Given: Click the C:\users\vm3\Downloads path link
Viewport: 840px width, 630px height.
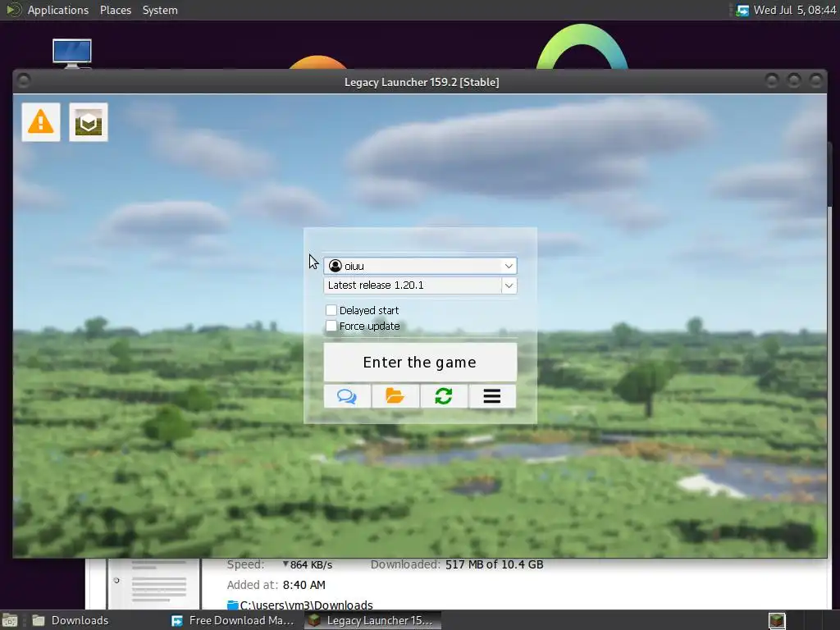Looking at the screenshot, I should 307,605.
